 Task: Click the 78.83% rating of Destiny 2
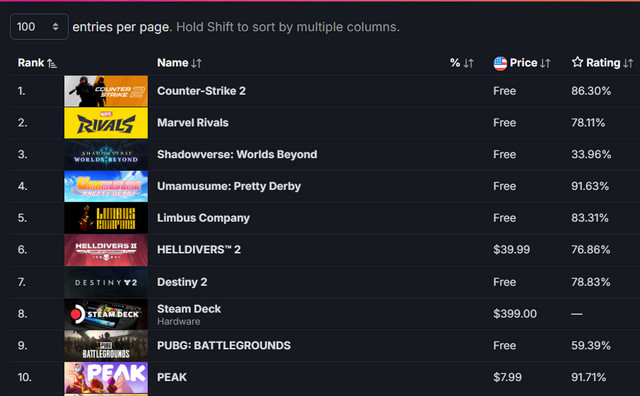(591, 282)
